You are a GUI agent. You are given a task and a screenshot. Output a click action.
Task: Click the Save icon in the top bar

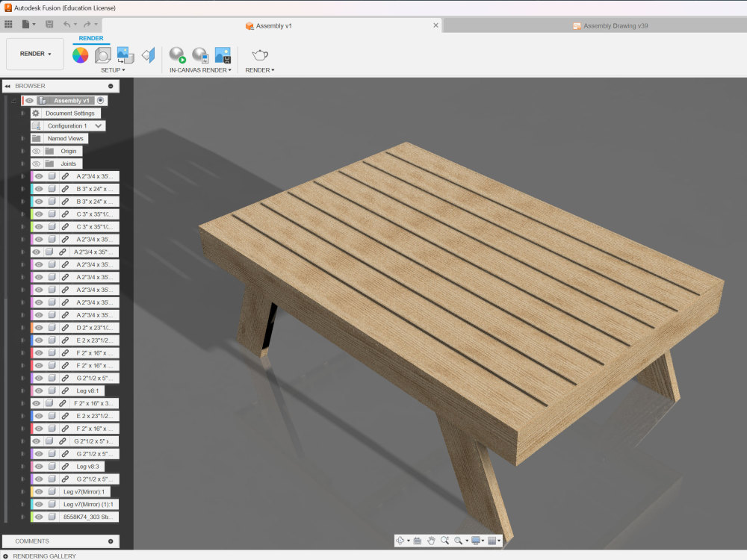(49, 24)
